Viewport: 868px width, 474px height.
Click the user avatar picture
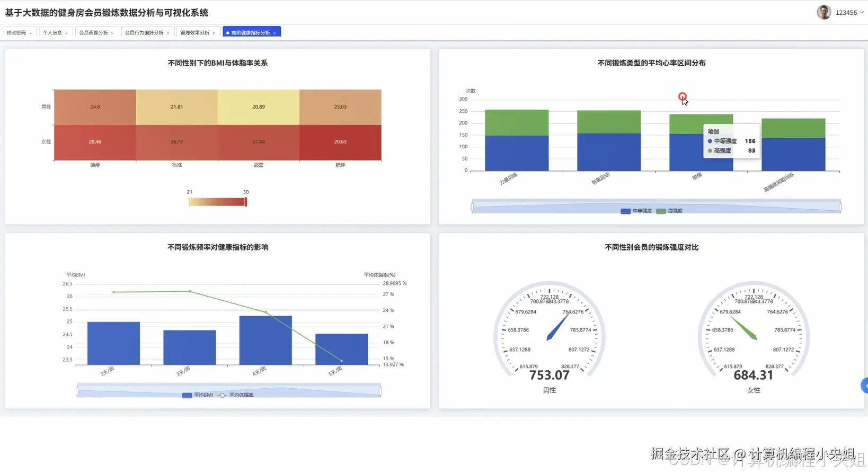tap(823, 12)
